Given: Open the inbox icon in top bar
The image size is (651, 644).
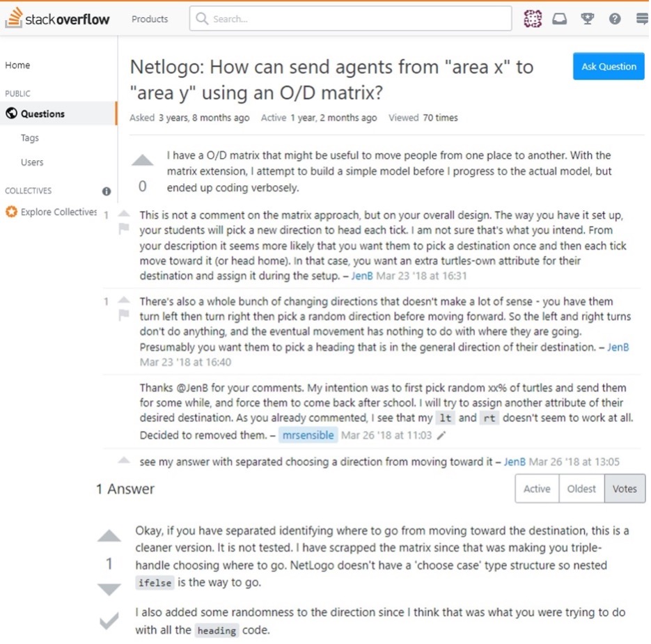Looking at the screenshot, I should (559, 19).
